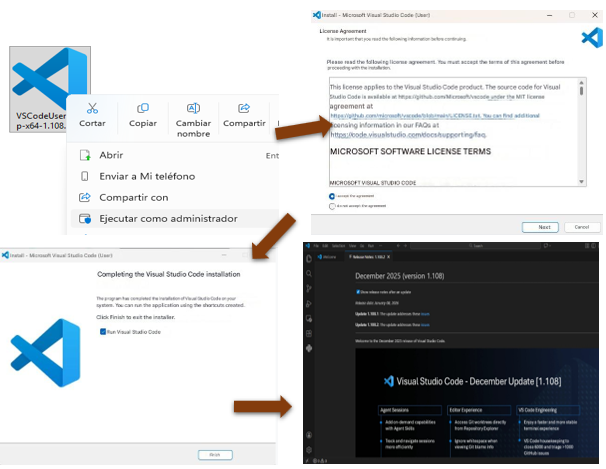Choose Abrir from the context menu
Image resolution: width=606 pixels, height=469 pixels.
[175, 155]
